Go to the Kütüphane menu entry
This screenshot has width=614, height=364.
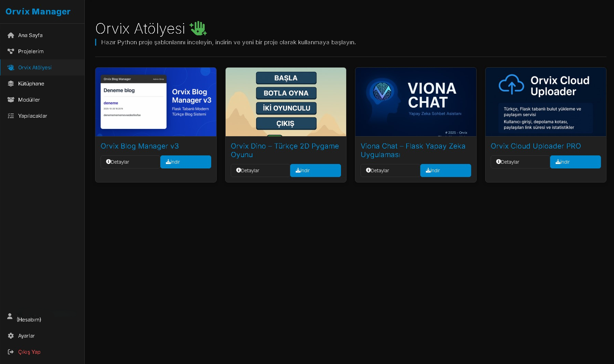(31, 84)
